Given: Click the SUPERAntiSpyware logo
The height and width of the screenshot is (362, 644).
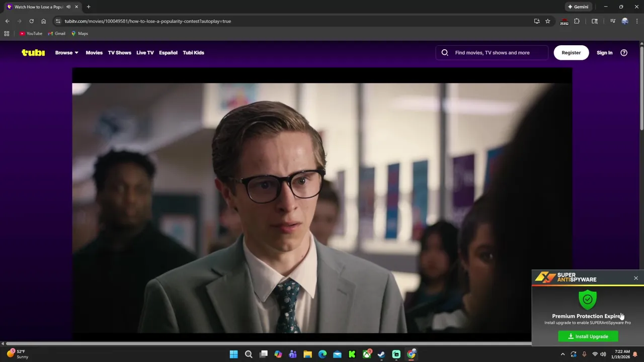Looking at the screenshot, I should coord(566,277).
